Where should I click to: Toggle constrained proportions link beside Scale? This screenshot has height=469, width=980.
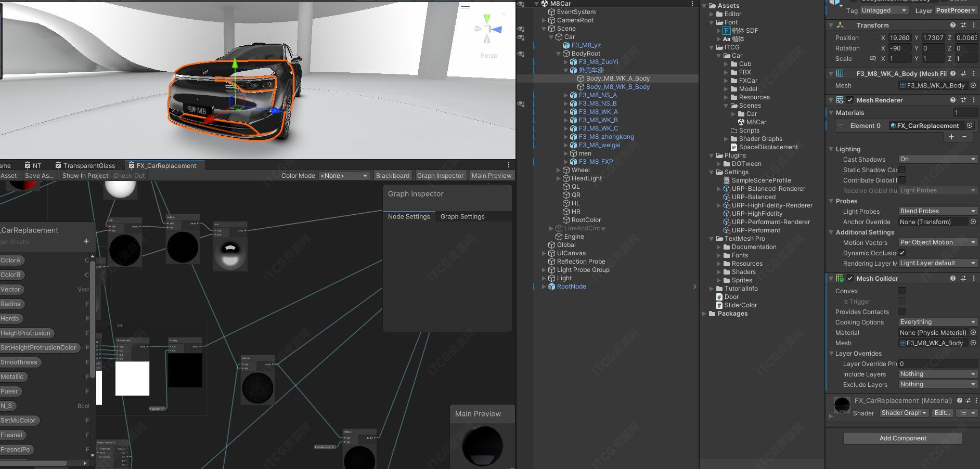[x=873, y=59]
